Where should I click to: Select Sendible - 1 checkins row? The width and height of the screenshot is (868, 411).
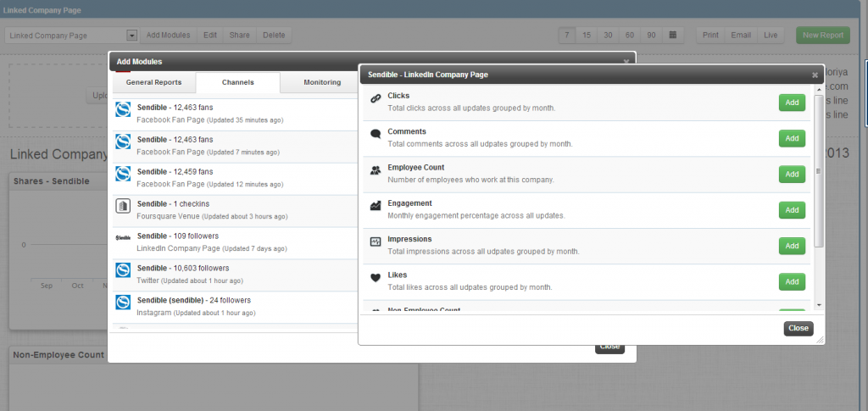[236, 211]
